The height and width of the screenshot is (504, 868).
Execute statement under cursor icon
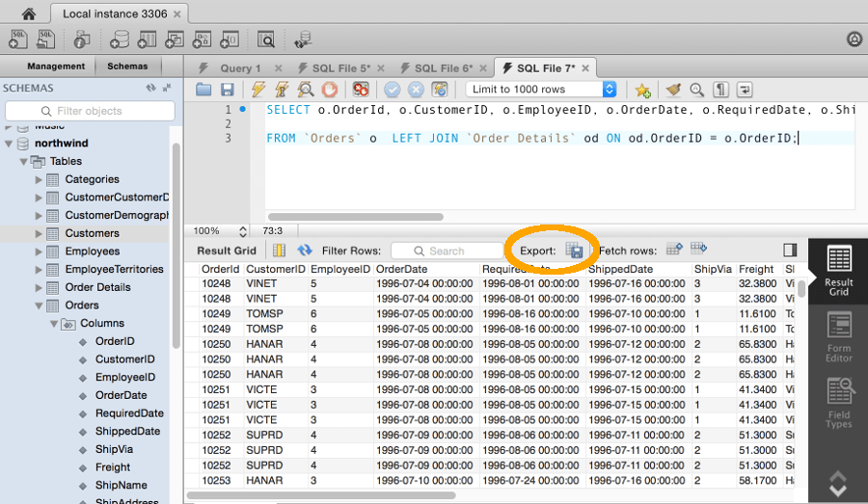coord(282,89)
